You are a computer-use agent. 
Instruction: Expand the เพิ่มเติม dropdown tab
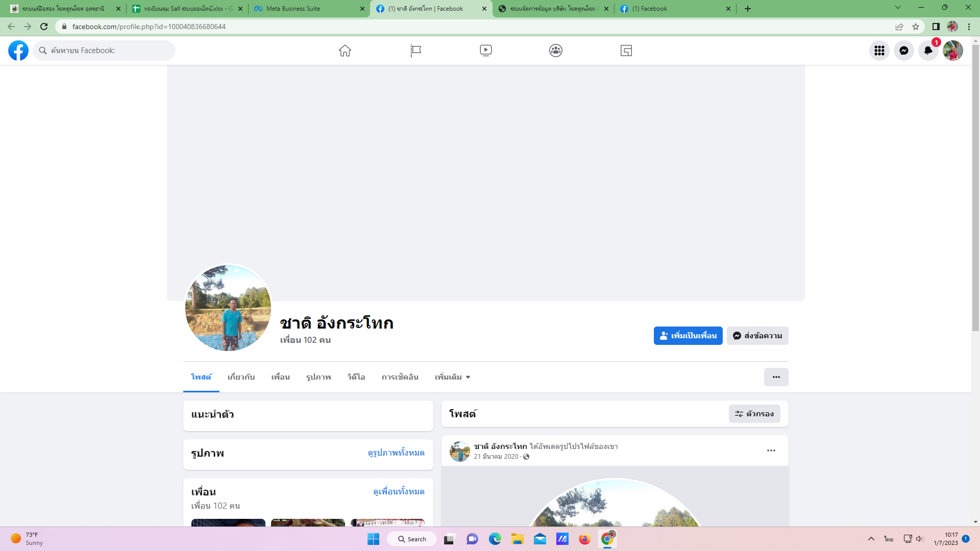point(452,377)
